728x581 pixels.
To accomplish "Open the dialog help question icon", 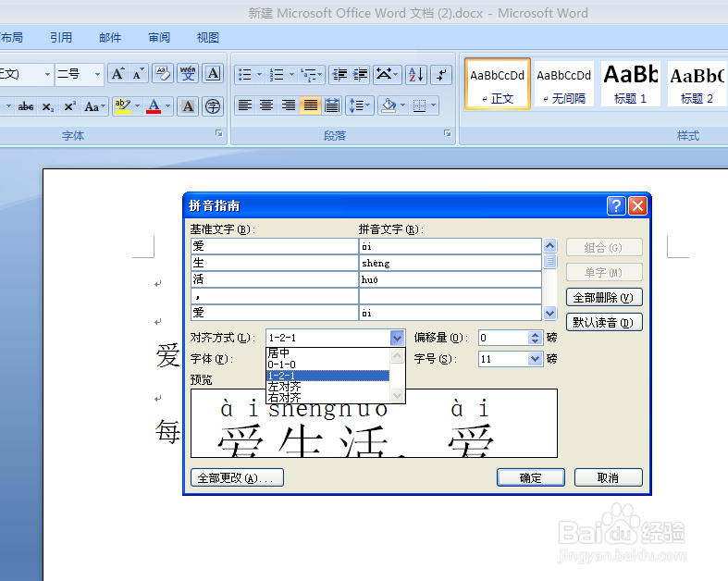I will coord(616,205).
